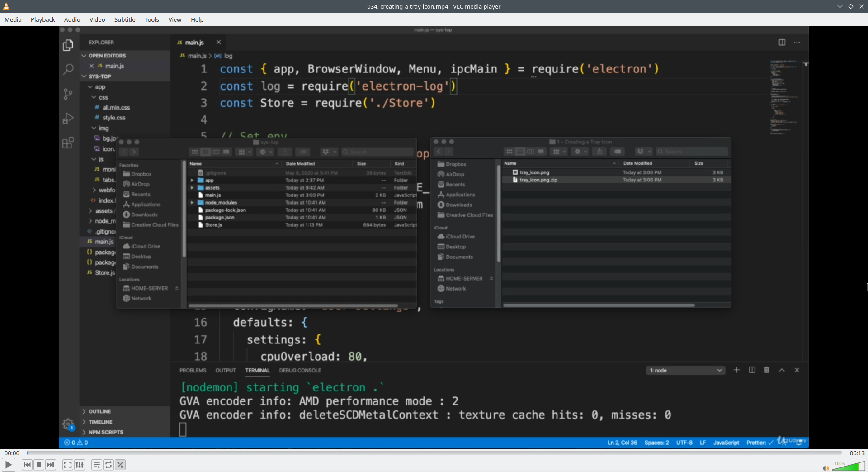Image resolution: width=868 pixels, height=472 pixels.
Task: Open the Help menu
Action: point(197,19)
